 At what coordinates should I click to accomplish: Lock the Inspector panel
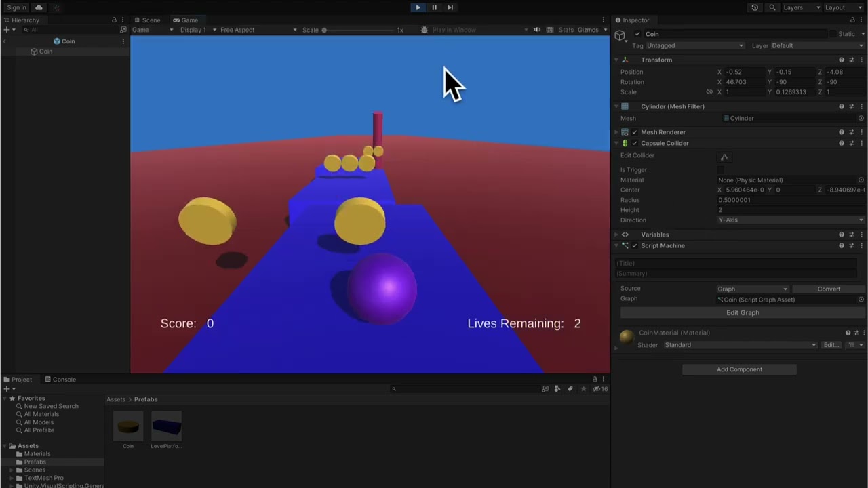tap(852, 20)
